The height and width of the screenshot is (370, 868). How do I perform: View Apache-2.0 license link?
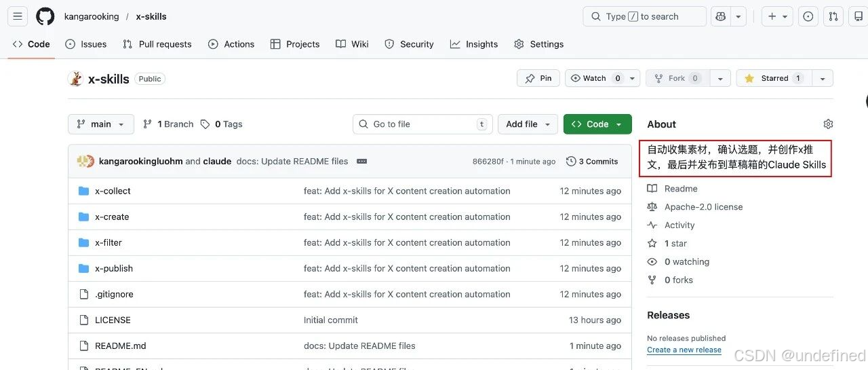(695, 207)
